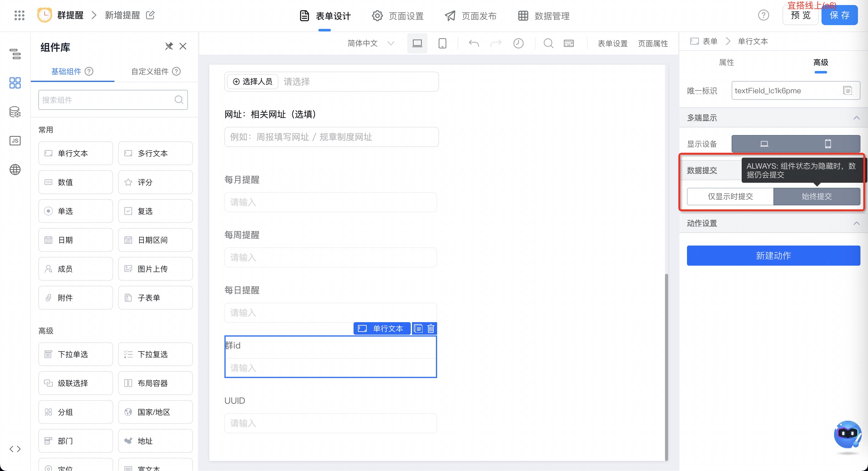
Task: Open the data source icon in the sidebar
Action: (x=15, y=112)
